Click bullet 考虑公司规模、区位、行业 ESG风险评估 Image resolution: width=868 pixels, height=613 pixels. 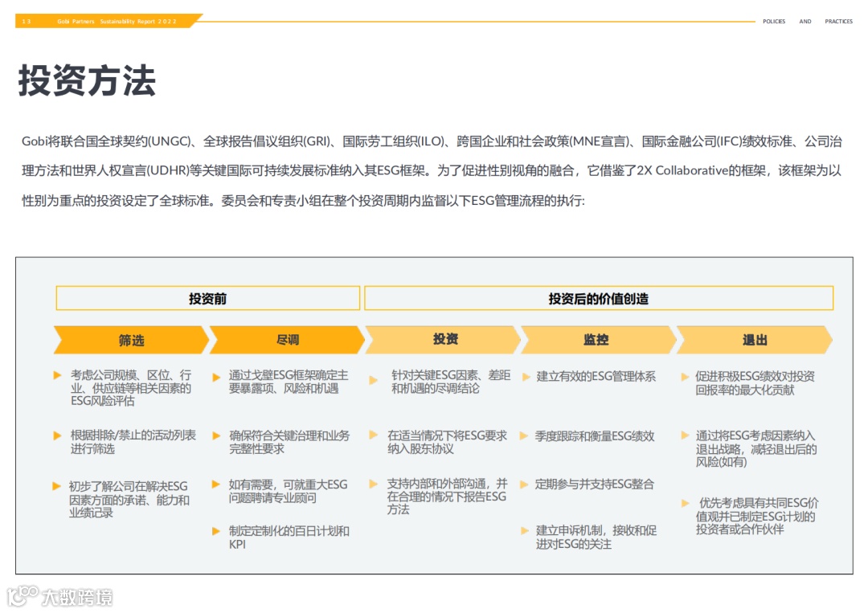coord(131,388)
